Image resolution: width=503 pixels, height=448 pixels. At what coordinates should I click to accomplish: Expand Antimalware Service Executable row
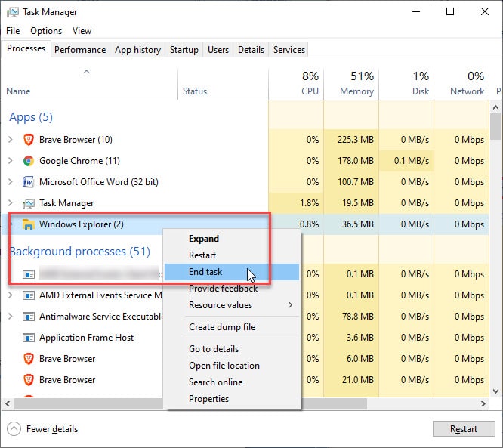click(11, 317)
